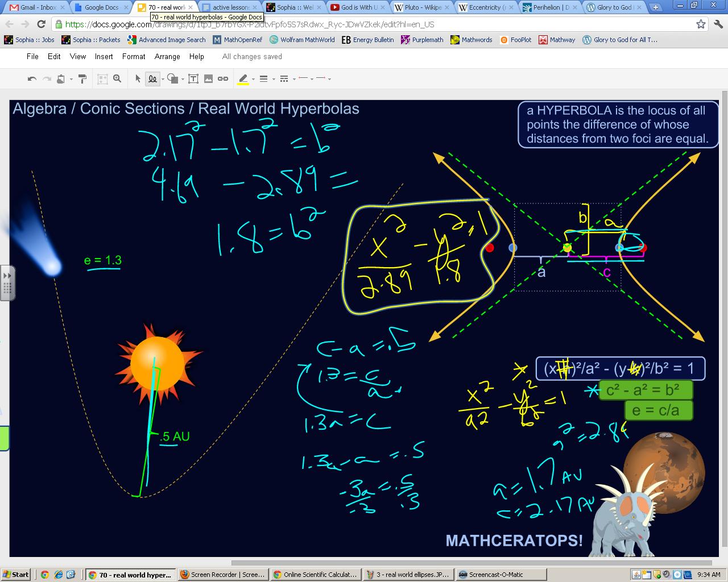728x582 pixels.
Task: Open the File menu
Action: click(x=32, y=56)
